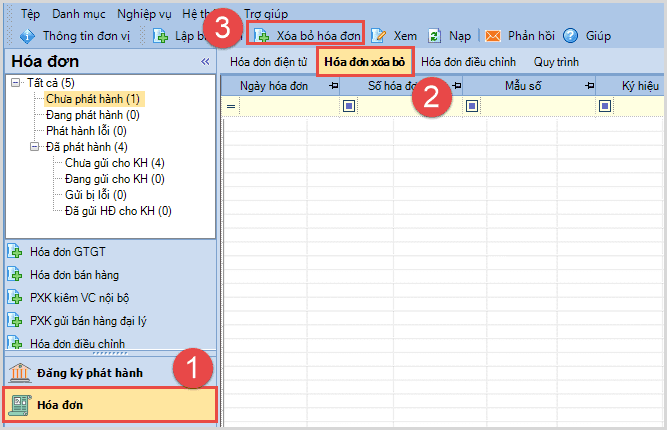Click the Hóa đơn GTGT add icon
Screen dimensions: 667x430
click(x=15, y=251)
